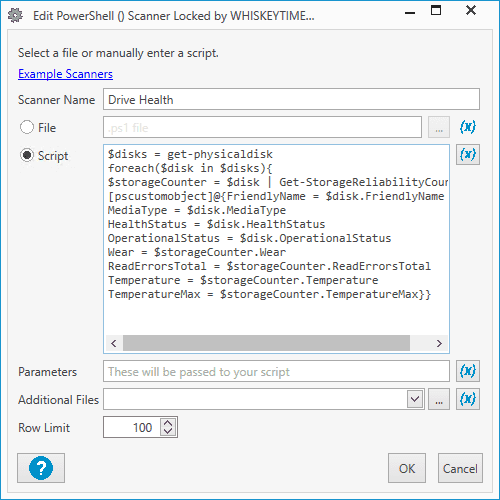Image resolution: width=500 pixels, height=500 pixels.
Task: Insert variable into Script box
Action: coord(468,155)
